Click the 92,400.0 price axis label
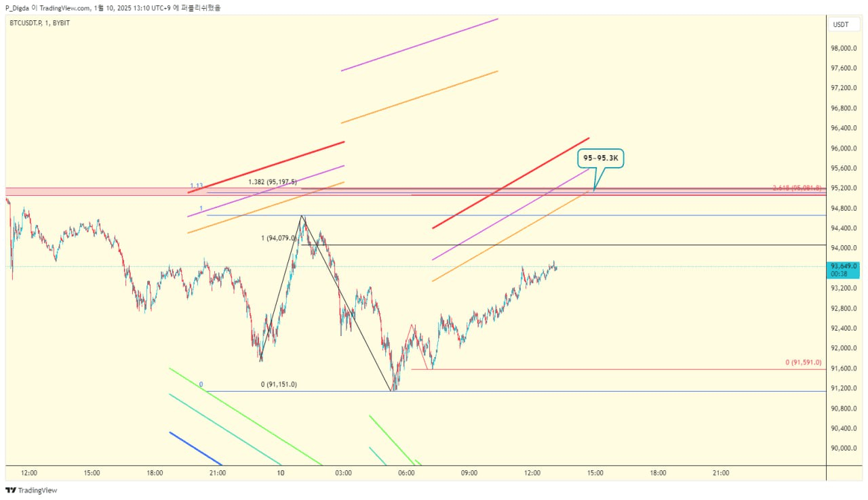 coord(844,328)
